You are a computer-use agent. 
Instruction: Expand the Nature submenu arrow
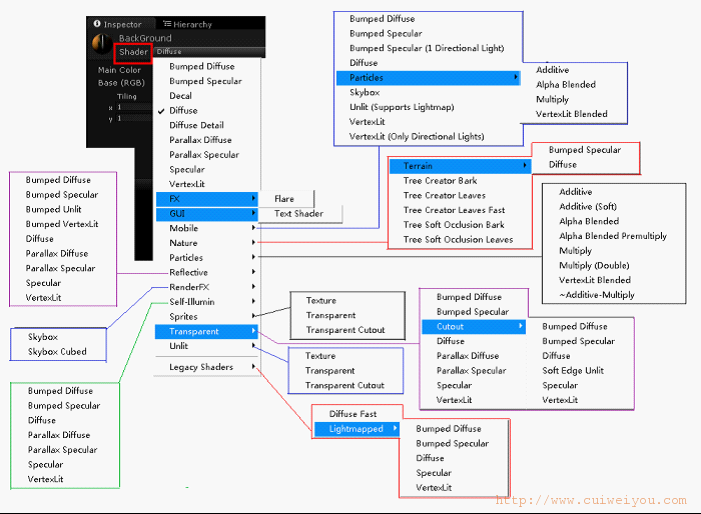(253, 243)
